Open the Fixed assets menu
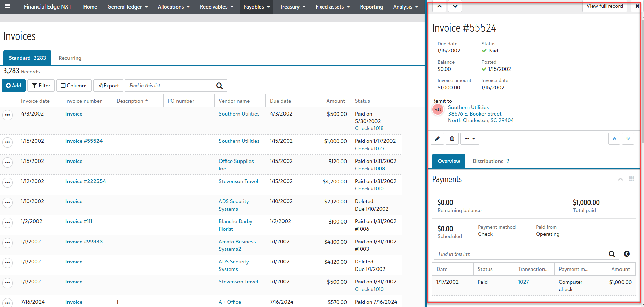This screenshot has width=644, height=307. click(x=333, y=7)
